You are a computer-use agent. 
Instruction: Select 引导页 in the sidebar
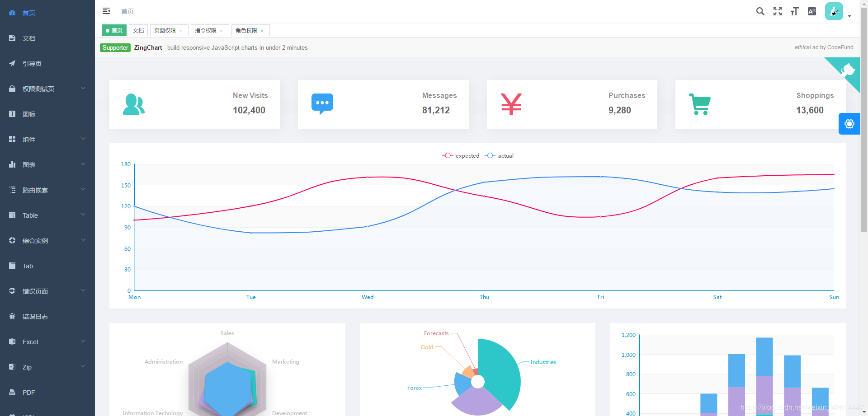pos(32,63)
